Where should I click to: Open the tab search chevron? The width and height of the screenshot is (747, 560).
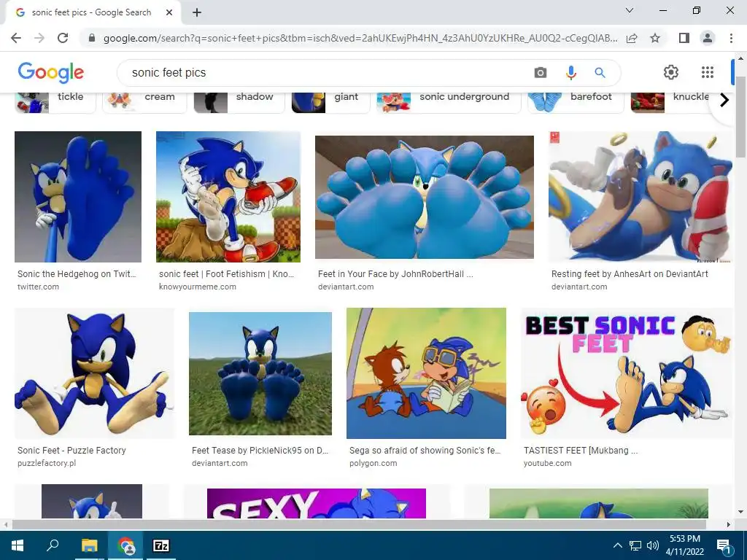630,10
